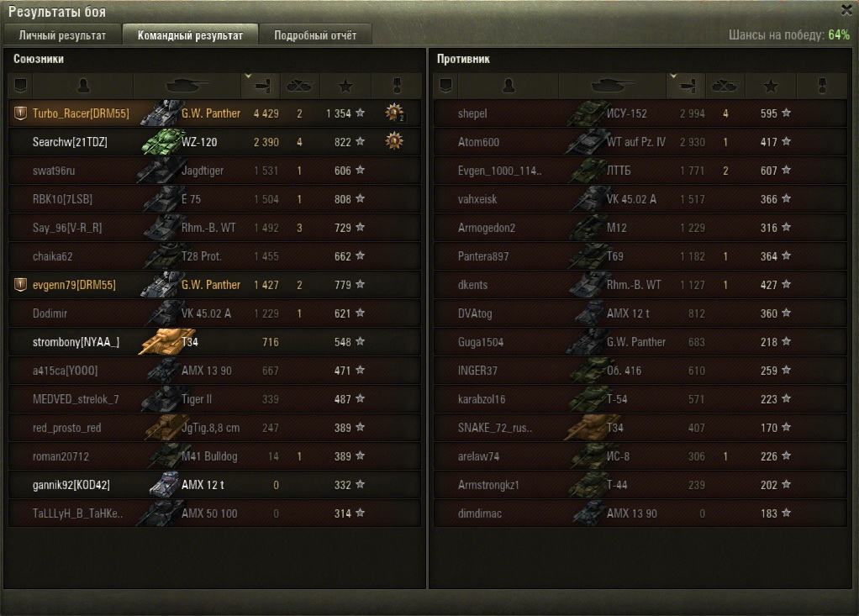
Task: Select ally chaika62
Action: tap(53, 256)
